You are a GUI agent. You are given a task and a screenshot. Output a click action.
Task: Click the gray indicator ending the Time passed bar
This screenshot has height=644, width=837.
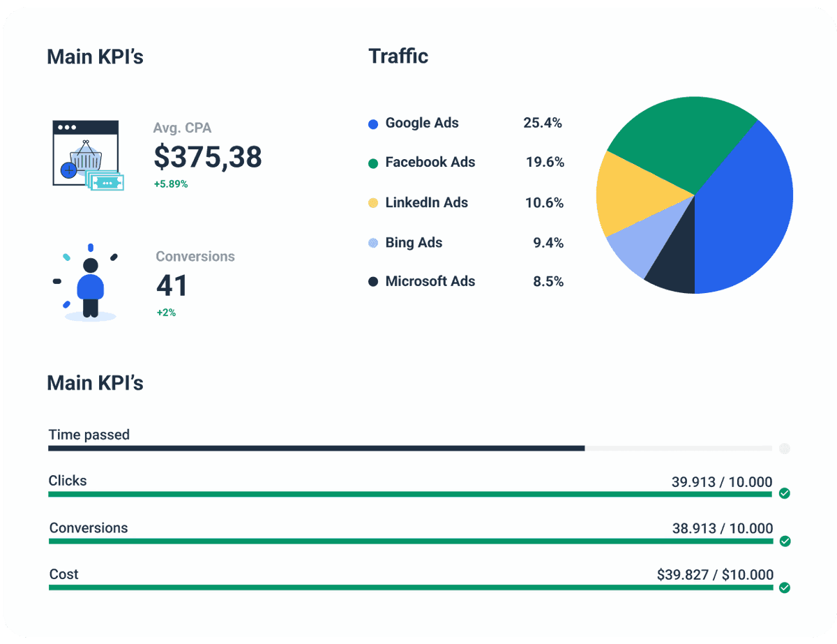(x=784, y=448)
